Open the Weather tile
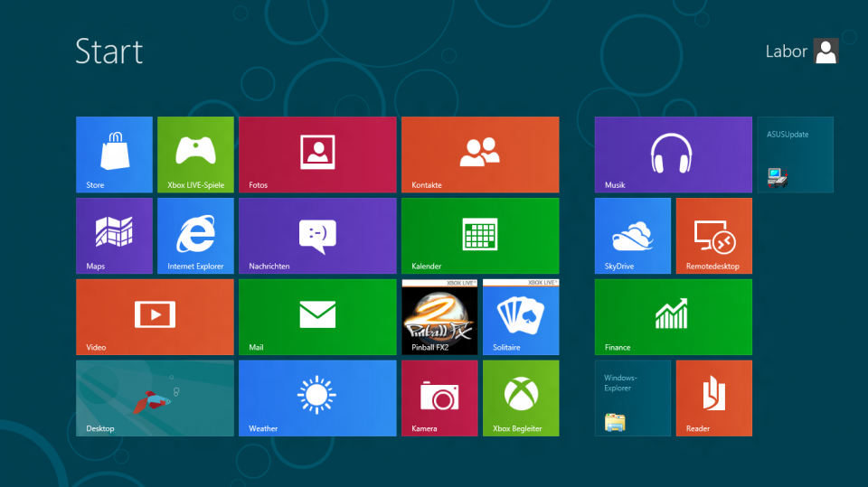 tap(317, 398)
